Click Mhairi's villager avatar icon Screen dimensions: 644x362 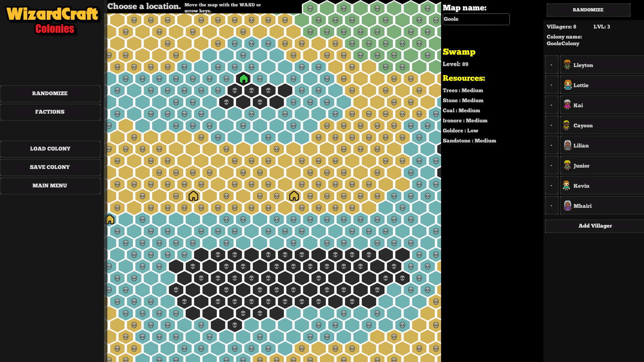click(567, 205)
